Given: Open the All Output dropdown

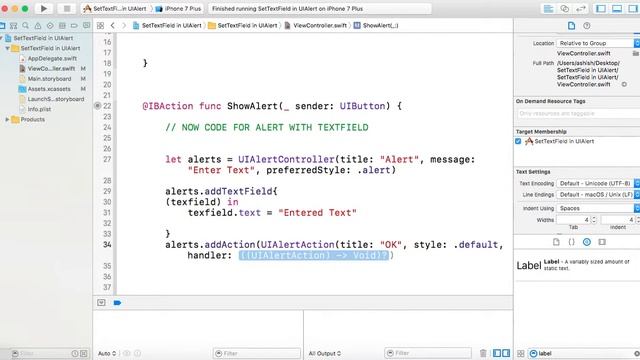Looking at the screenshot, I should pyautogui.click(x=324, y=353).
